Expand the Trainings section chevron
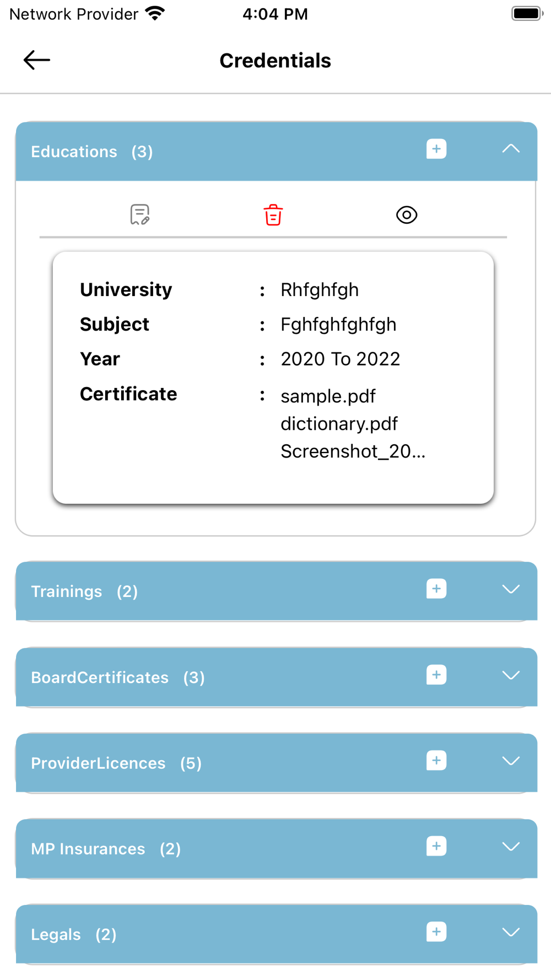The image size is (551, 980). pos(511,589)
